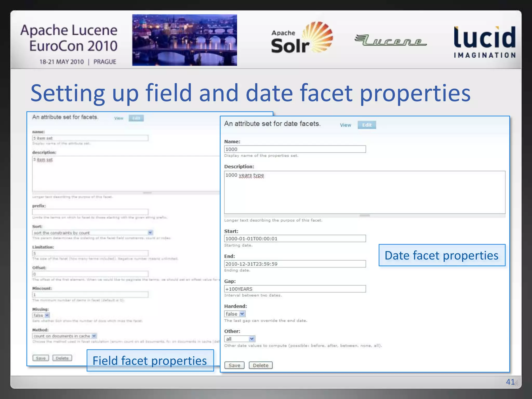This screenshot has width=532, height=399.
Task: Open the Edit tab in date facets panel
Action: pos(367,125)
